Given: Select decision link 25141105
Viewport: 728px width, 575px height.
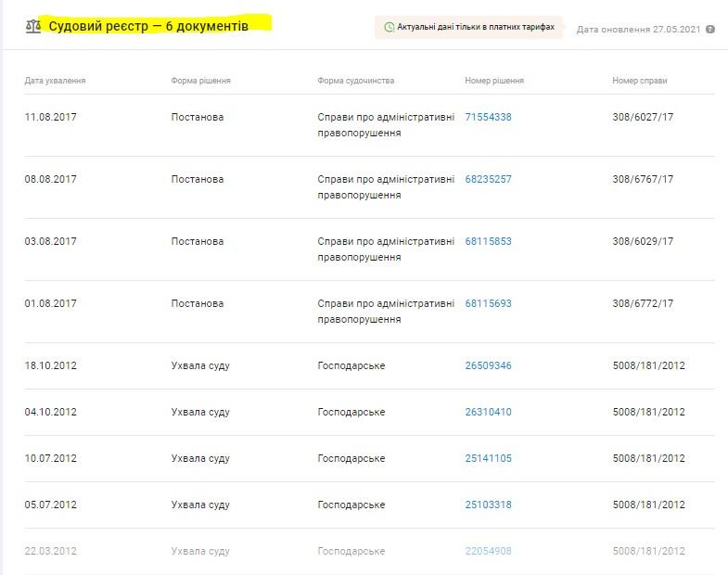Looking at the screenshot, I should 488,459.
